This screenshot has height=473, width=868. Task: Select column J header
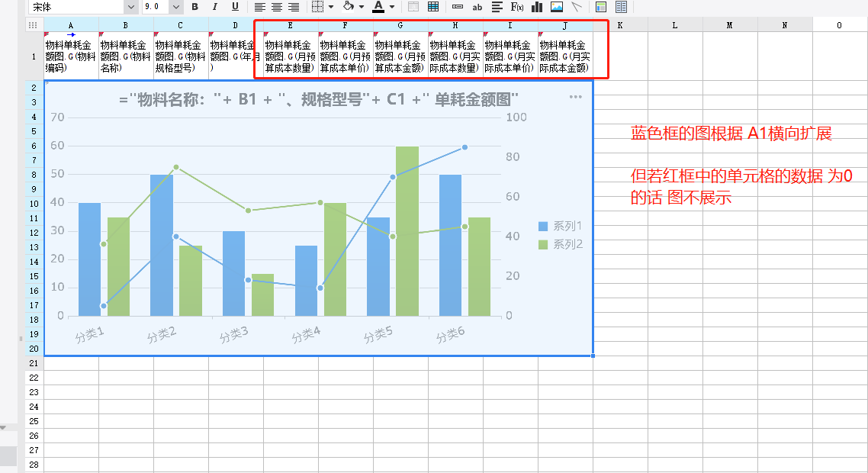click(x=565, y=25)
